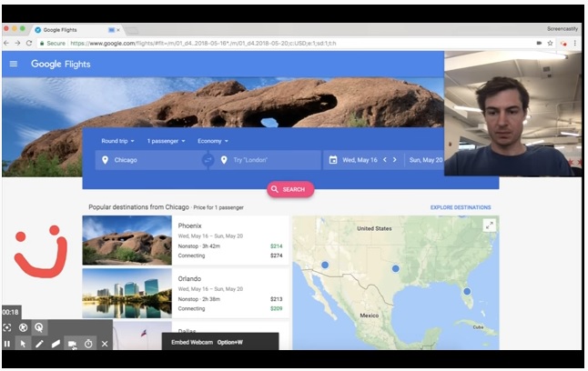Toggle the Embed Webcam button
Image resolution: width=588 pixels, height=371 pixels.
[72, 344]
